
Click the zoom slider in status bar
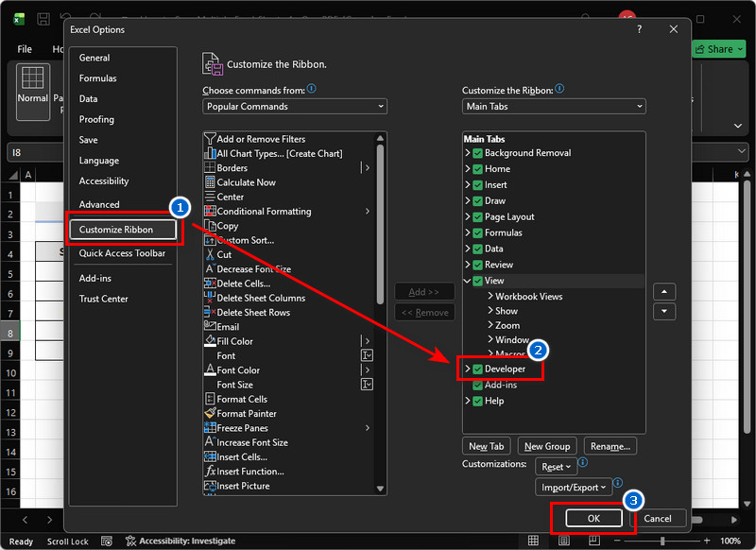coord(662,541)
